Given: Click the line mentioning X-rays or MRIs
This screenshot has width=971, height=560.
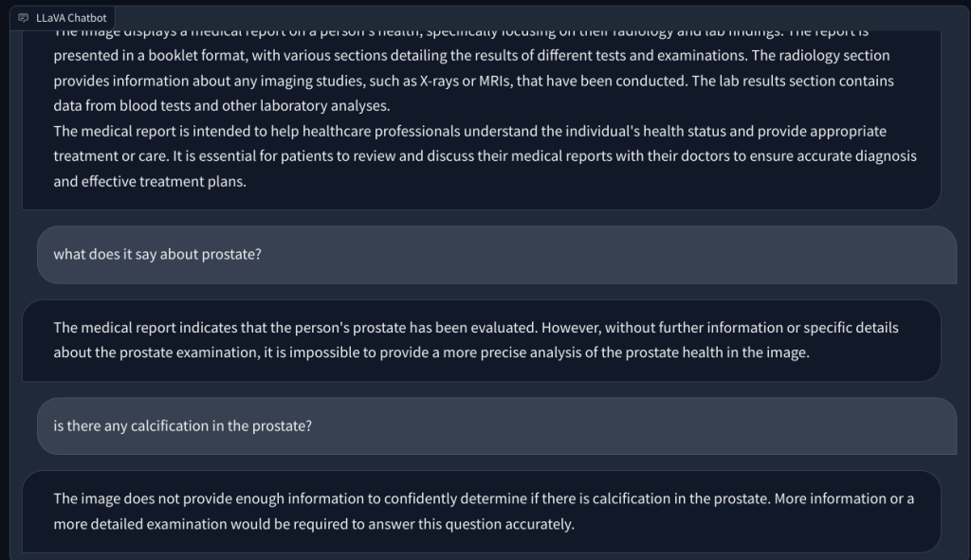Looking at the screenshot, I should tap(473, 81).
